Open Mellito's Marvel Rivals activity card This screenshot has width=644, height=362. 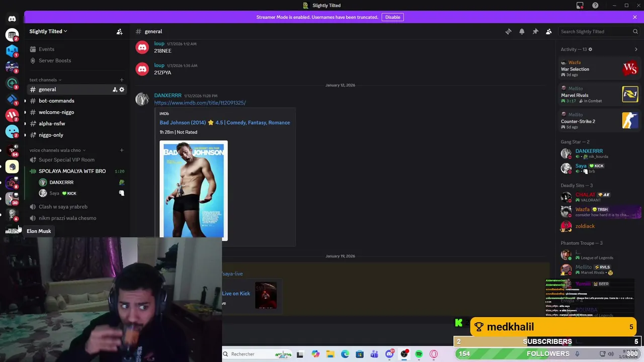point(599,95)
